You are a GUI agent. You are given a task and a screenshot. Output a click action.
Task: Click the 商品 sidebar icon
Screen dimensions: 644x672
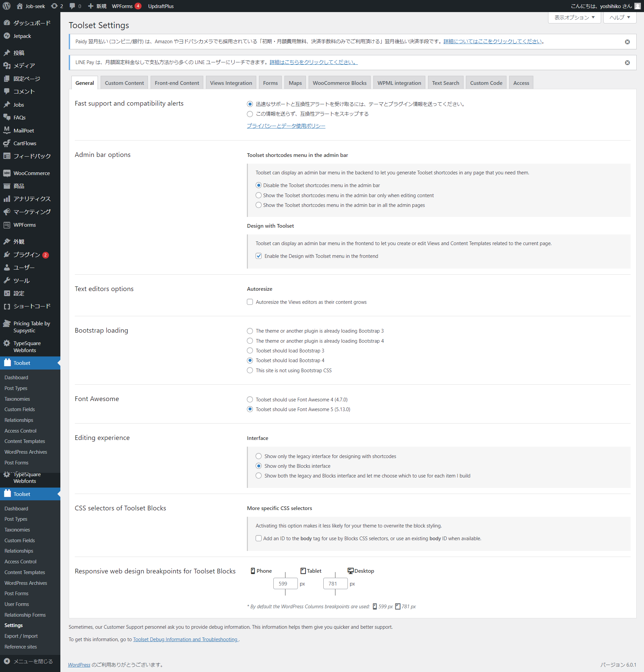click(7, 186)
